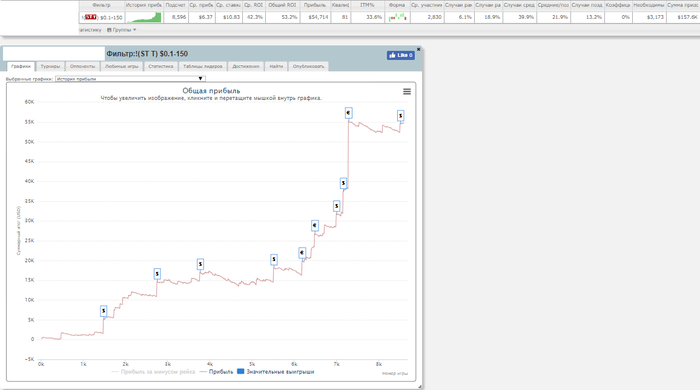This screenshot has height=390, width=700.
Task: Click the dollar win marker near 32K profit
Action: coord(337,206)
